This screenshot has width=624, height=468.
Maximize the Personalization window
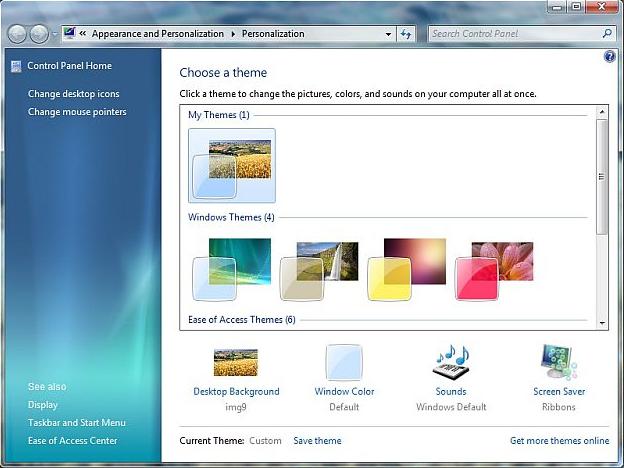[576, 7]
